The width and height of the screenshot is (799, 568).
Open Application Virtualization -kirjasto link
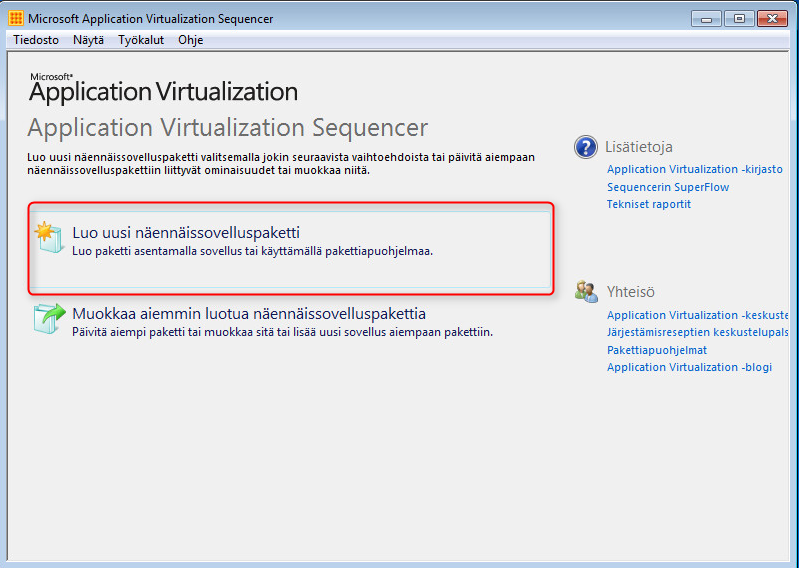[x=695, y=169]
